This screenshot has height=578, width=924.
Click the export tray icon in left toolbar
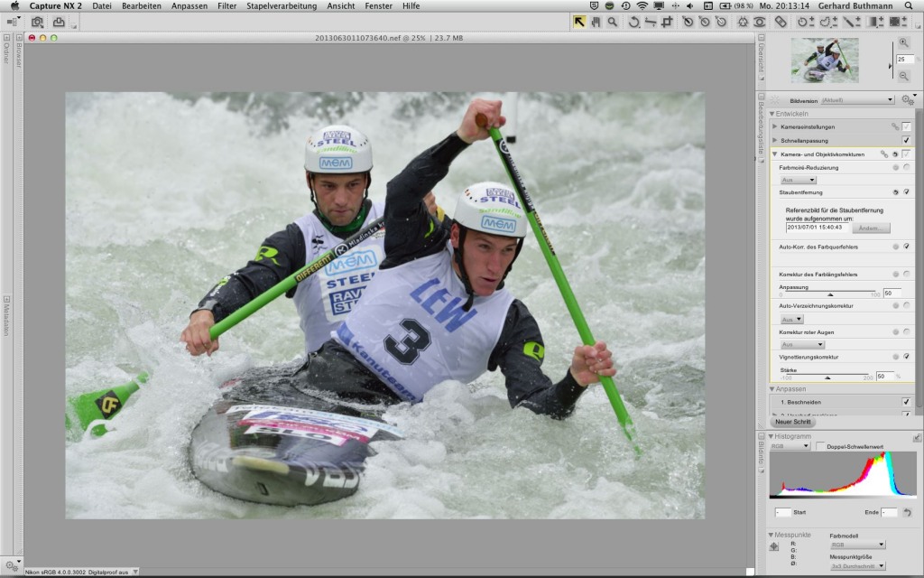tap(59, 23)
